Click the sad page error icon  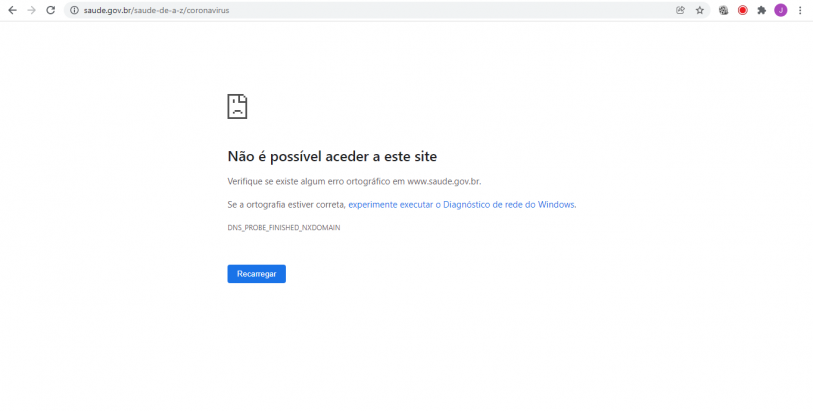click(x=237, y=106)
